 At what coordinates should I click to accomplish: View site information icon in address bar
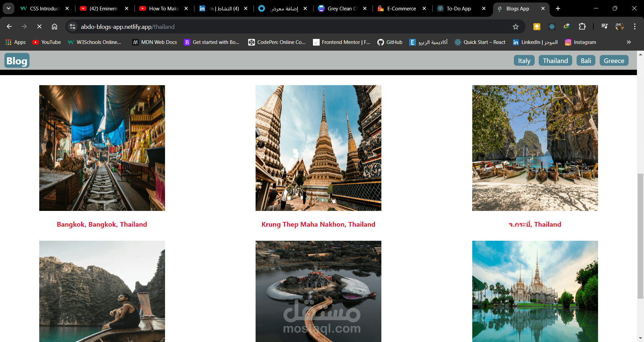click(72, 26)
